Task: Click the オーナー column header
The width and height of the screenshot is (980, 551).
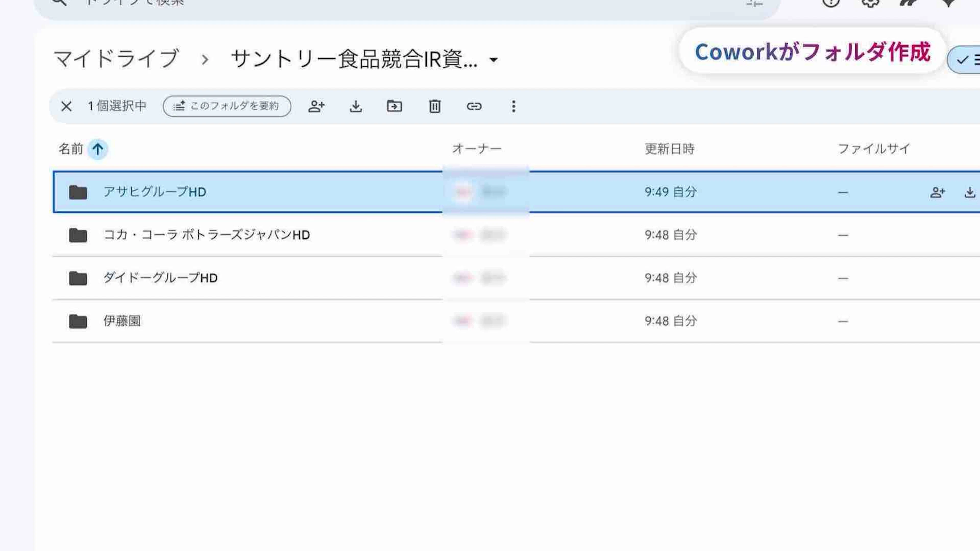Action: 476,149
